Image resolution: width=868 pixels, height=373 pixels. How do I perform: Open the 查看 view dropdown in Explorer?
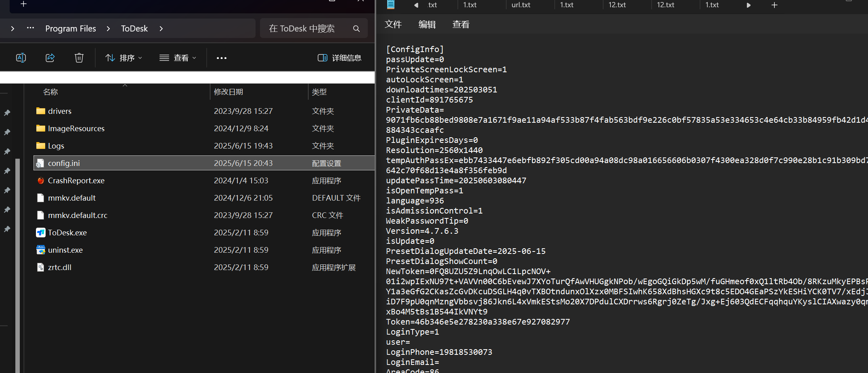pyautogui.click(x=178, y=58)
